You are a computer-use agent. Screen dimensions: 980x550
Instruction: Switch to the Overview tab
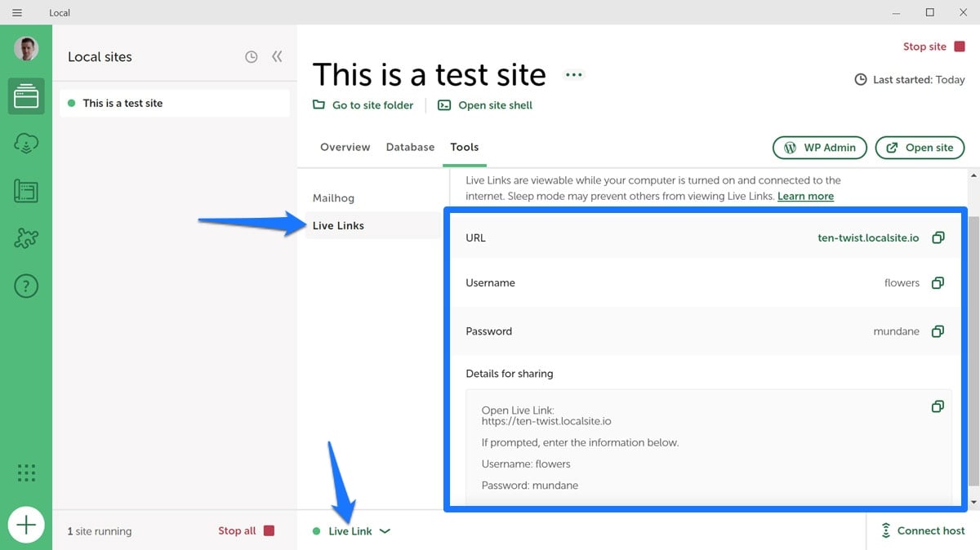pos(345,147)
